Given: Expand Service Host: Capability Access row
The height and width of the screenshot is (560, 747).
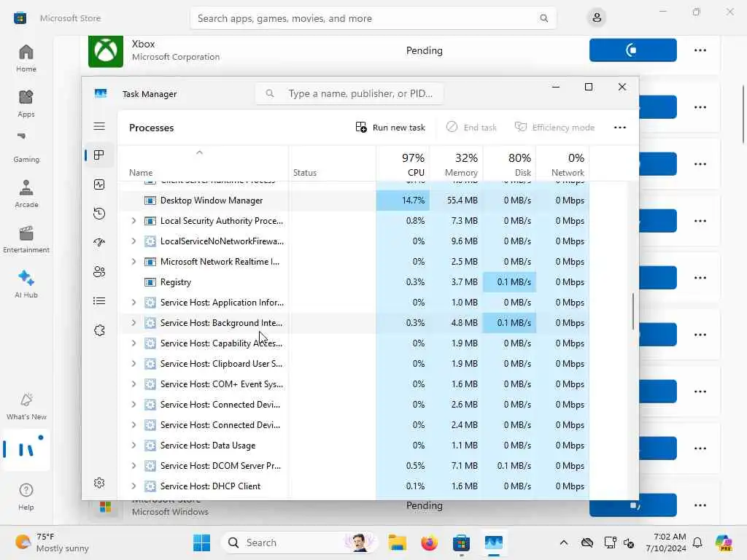Looking at the screenshot, I should [x=134, y=343].
